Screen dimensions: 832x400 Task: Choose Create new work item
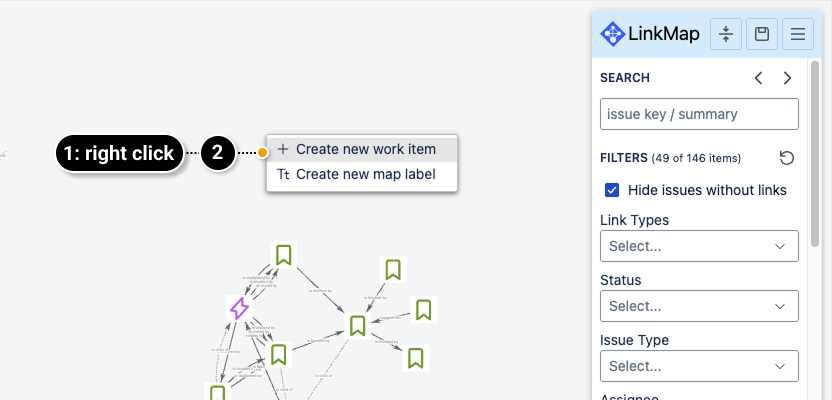[x=365, y=149]
